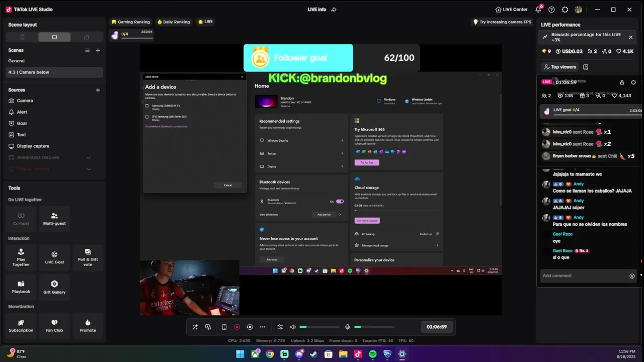The image size is (644, 362).
Task: Dismiss the Rewards percentage banner
Action: (630, 37)
